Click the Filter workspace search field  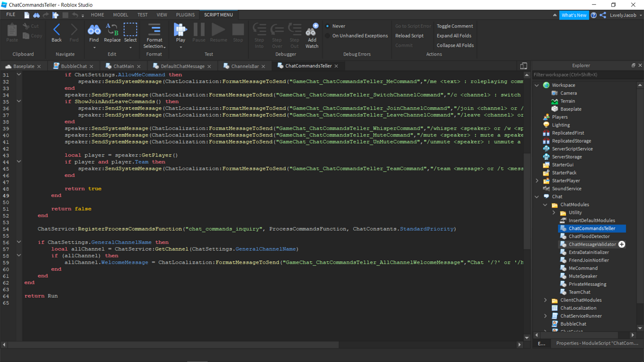coord(587,75)
